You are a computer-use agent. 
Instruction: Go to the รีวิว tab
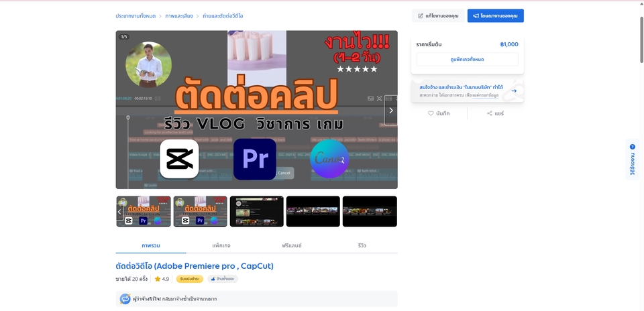(362, 245)
